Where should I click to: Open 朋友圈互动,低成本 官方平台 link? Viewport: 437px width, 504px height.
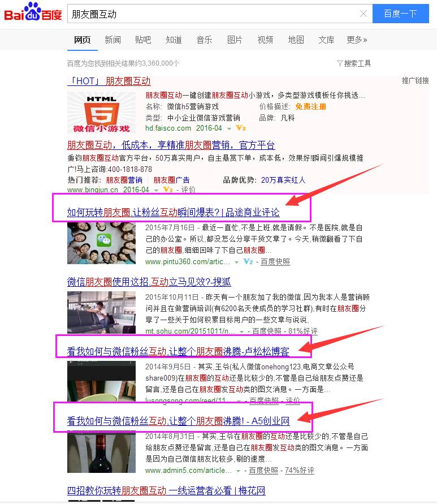point(171,145)
